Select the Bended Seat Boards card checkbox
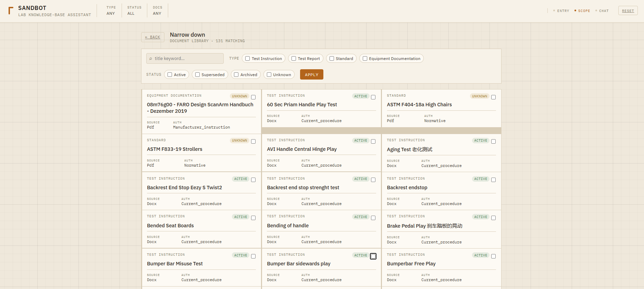Image resolution: width=644 pixels, height=289 pixels. [x=253, y=218]
